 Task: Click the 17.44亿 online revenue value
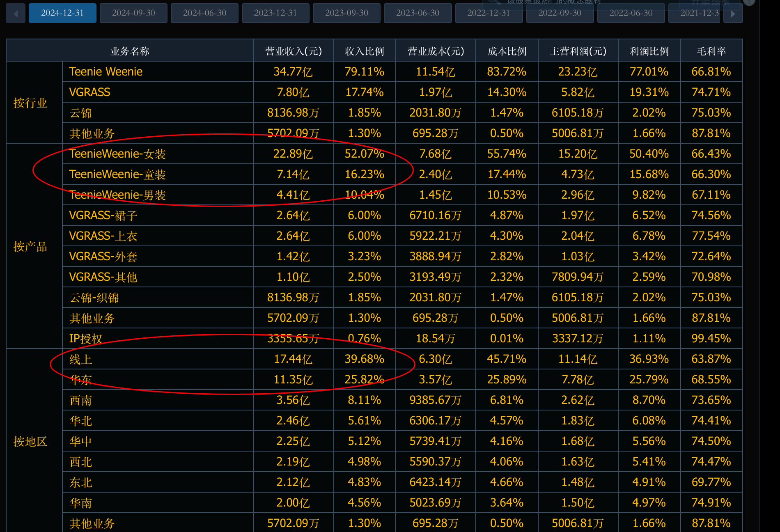(x=293, y=359)
